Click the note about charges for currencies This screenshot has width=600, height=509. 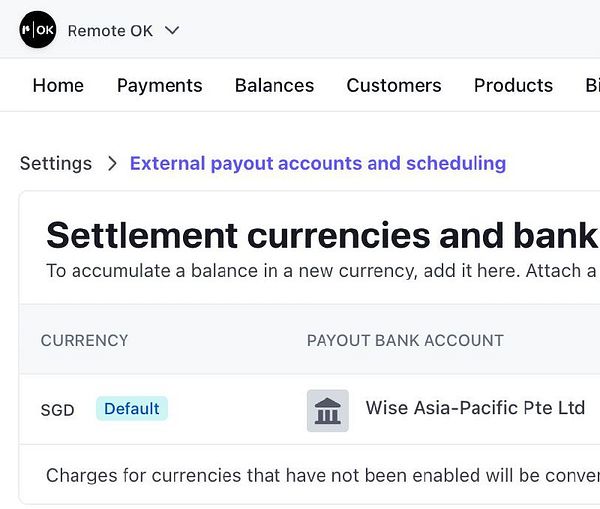[322, 474]
